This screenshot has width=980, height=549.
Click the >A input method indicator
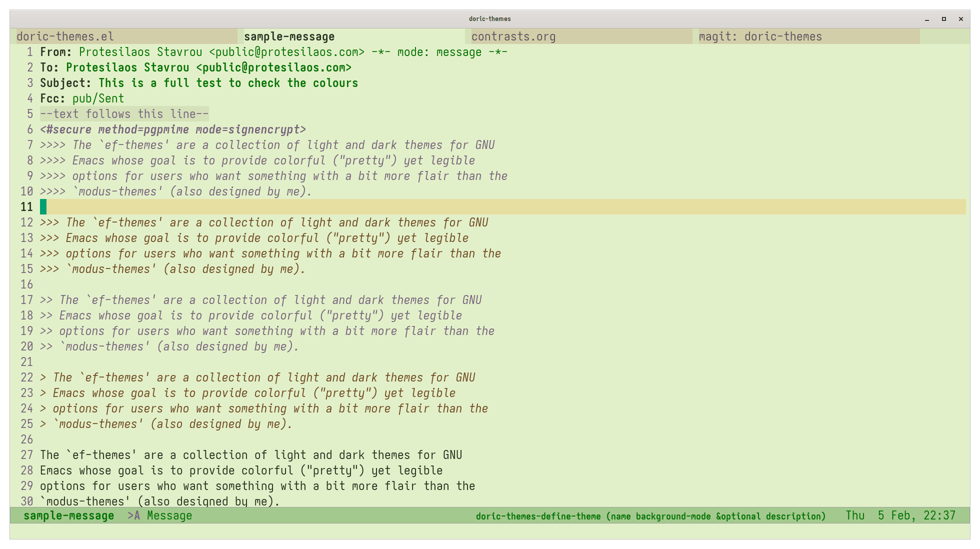133,515
